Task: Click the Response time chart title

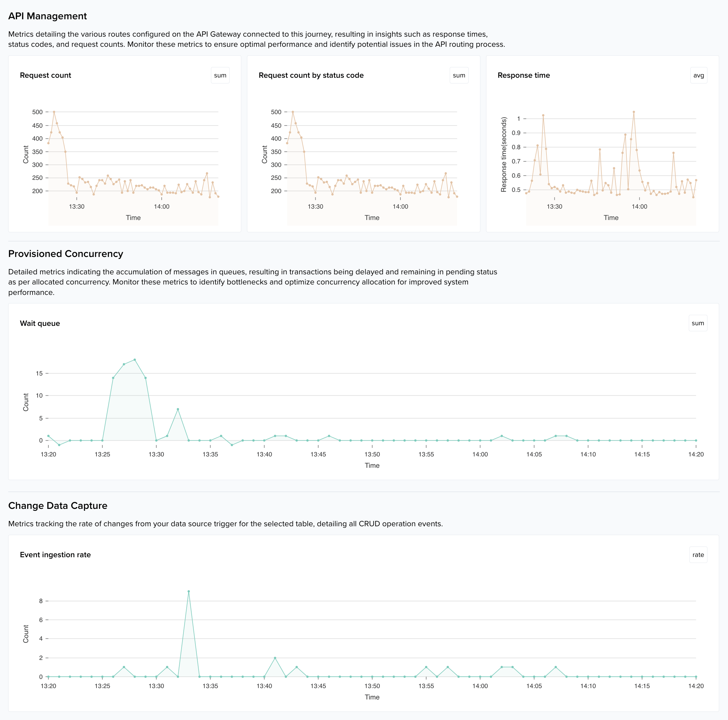Action: point(523,75)
